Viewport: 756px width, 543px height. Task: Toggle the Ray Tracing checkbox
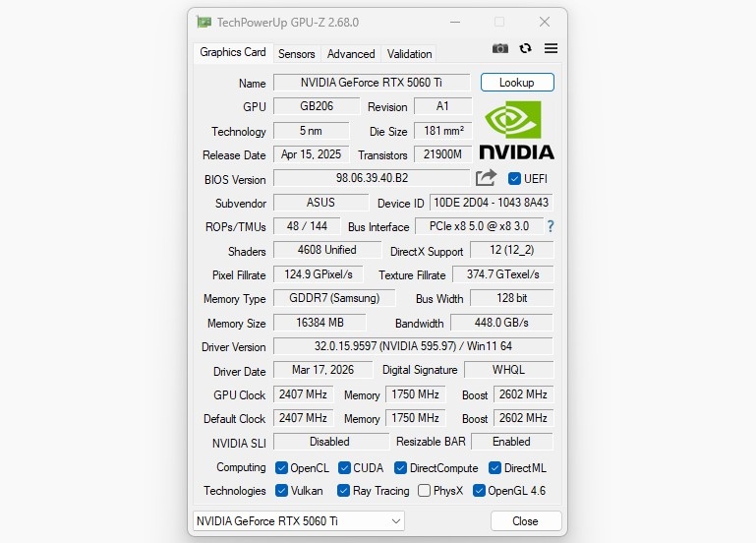[x=343, y=491]
